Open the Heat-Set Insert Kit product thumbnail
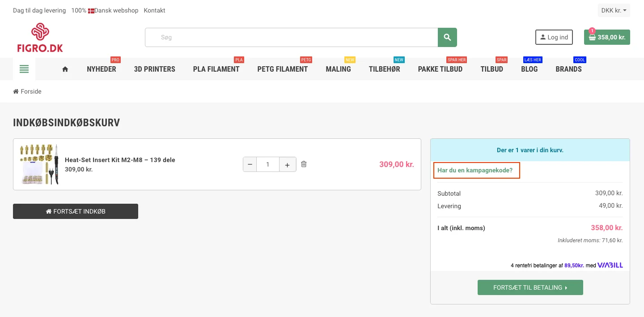Screen dimensions: 644x317 tap(39, 164)
